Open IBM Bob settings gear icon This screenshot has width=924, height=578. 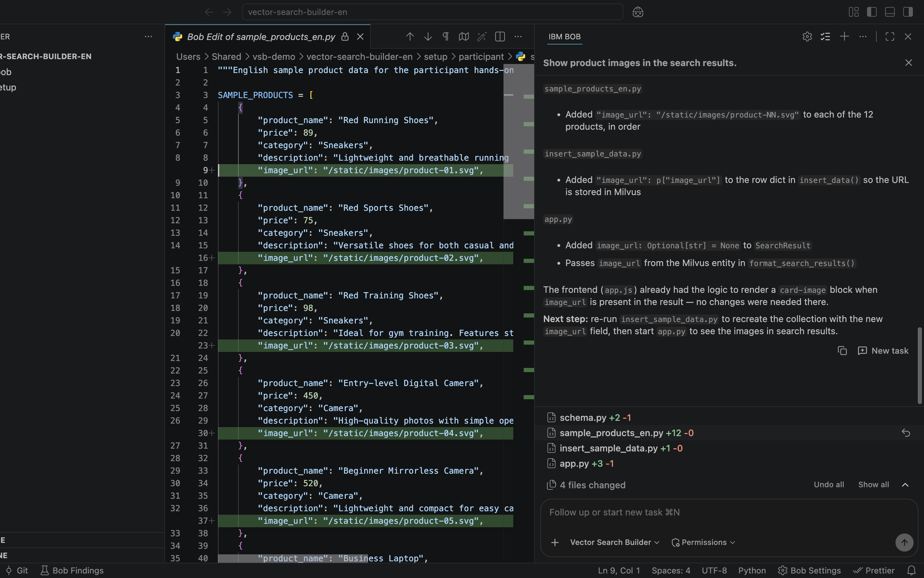pyautogui.click(x=807, y=37)
